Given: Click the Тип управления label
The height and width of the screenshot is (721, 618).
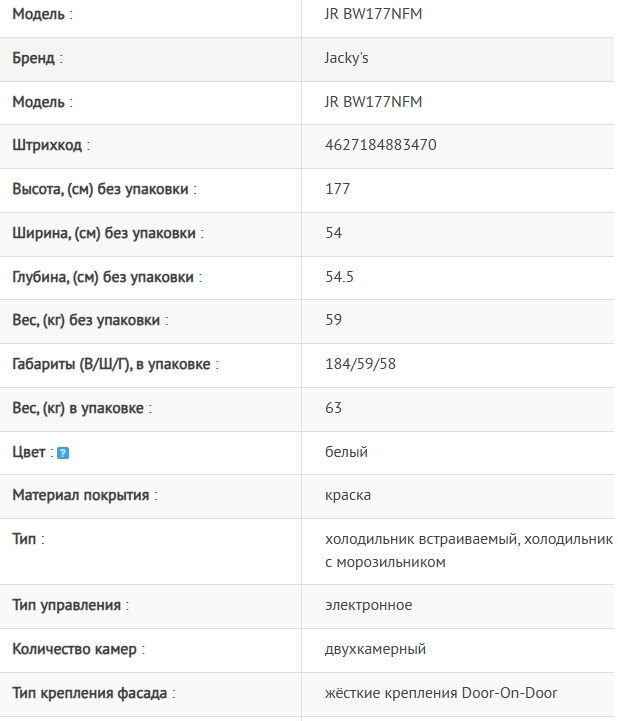Looking at the screenshot, I should pyautogui.click(x=70, y=605).
